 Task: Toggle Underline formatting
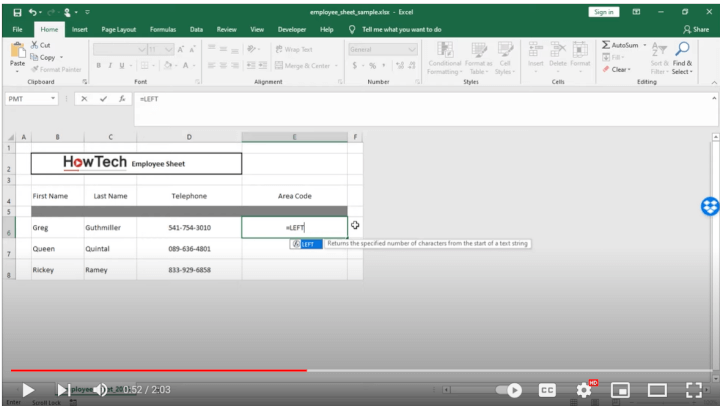pos(122,66)
